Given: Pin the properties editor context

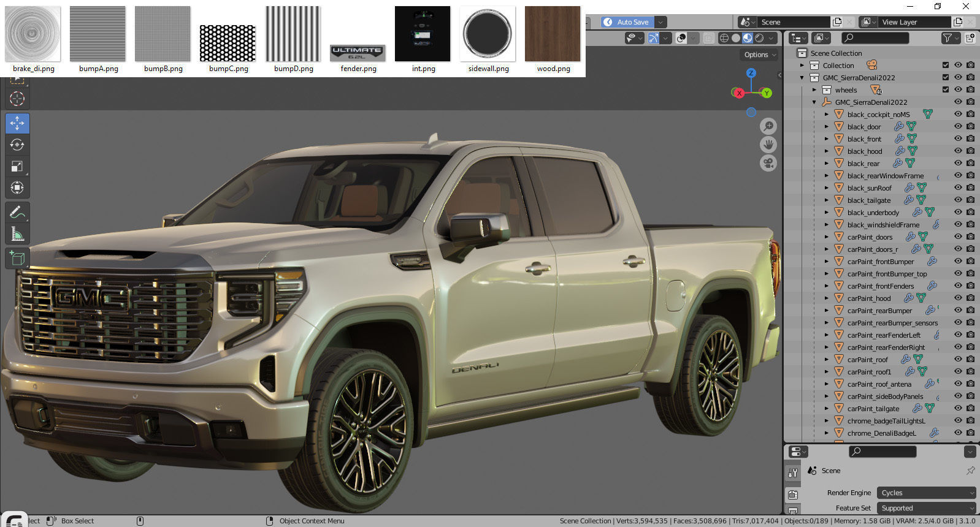Looking at the screenshot, I should point(970,471).
